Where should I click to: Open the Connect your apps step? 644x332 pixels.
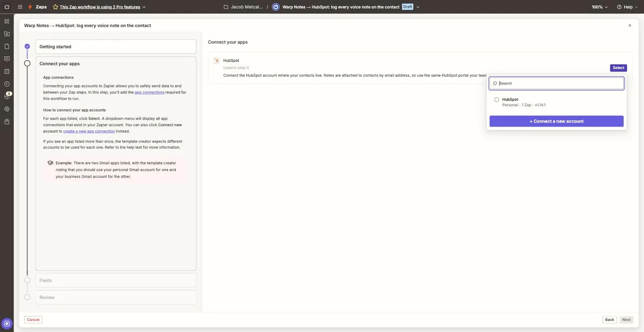pos(116,63)
